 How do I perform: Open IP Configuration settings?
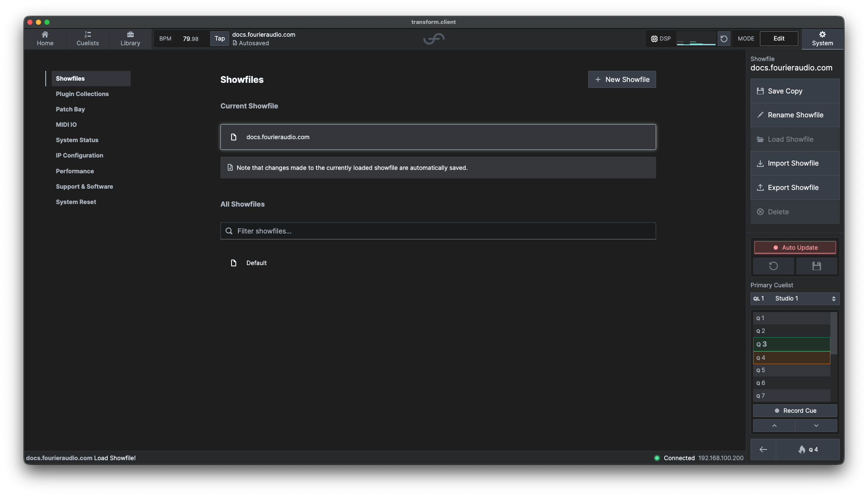pyautogui.click(x=79, y=155)
